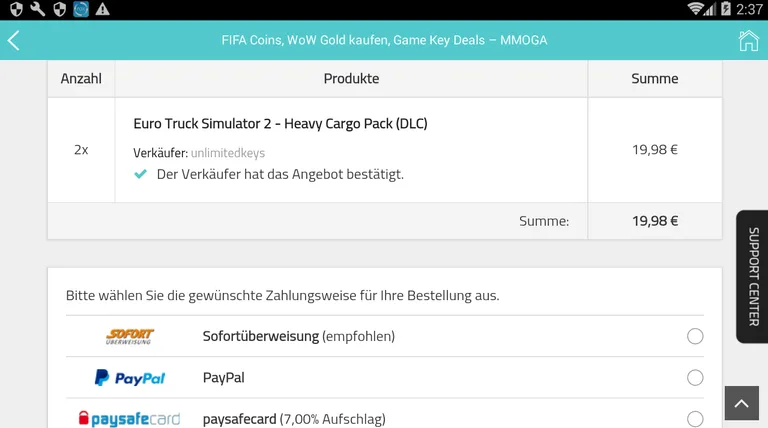This screenshot has width=768, height=428.
Task: Click the Sofort Überweisung logo
Action: [129, 337]
